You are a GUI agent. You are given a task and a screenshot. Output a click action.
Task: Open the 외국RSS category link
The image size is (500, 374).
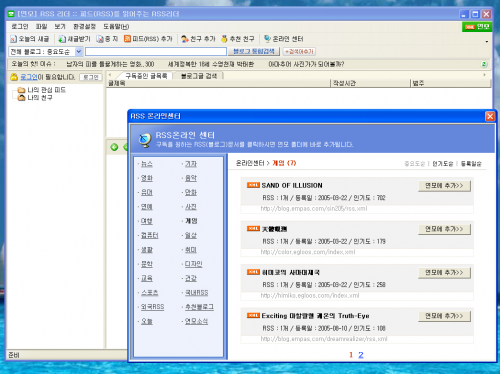coord(152,307)
